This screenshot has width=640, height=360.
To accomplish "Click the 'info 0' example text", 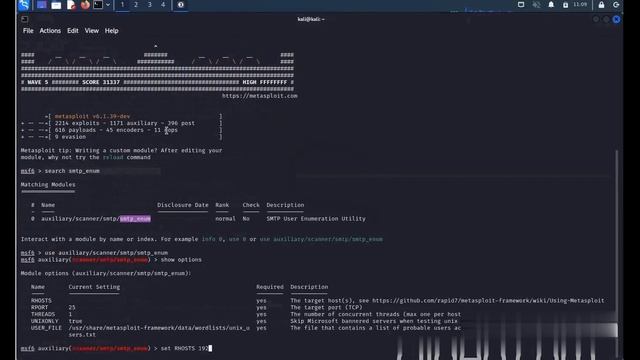I will click(212, 239).
